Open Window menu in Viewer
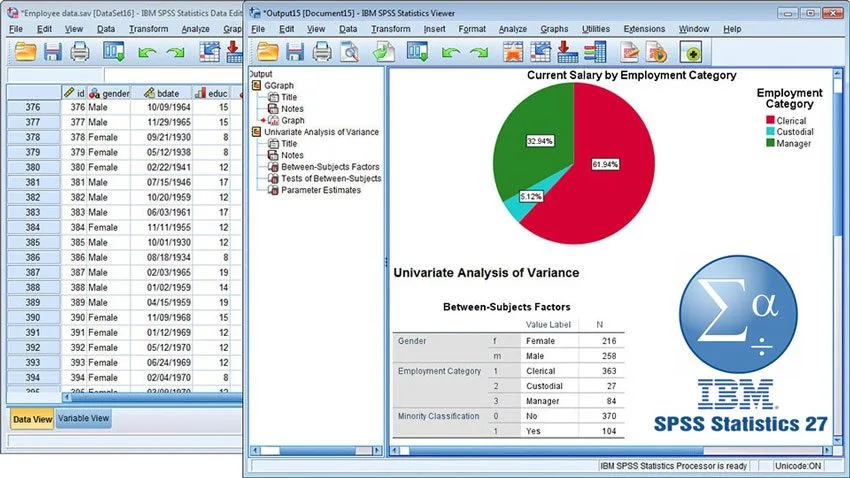The width and height of the screenshot is (850, 478). click(x=694, y=29)
